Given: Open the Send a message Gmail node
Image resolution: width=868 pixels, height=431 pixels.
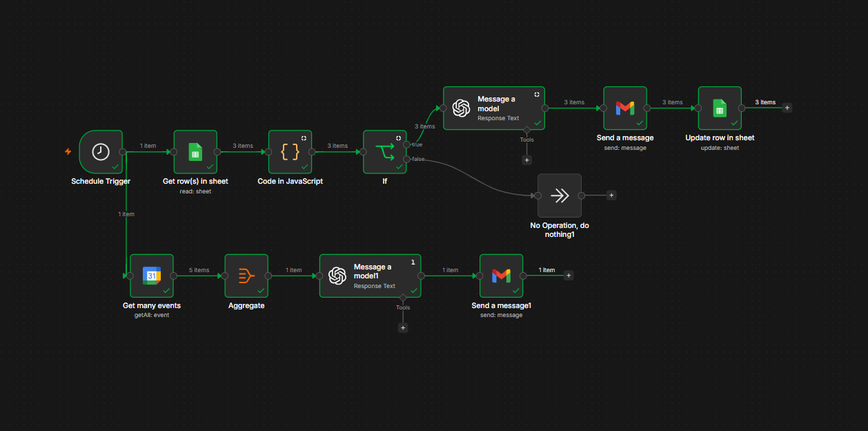Looking at the screenshot, I should pos(625,108).
